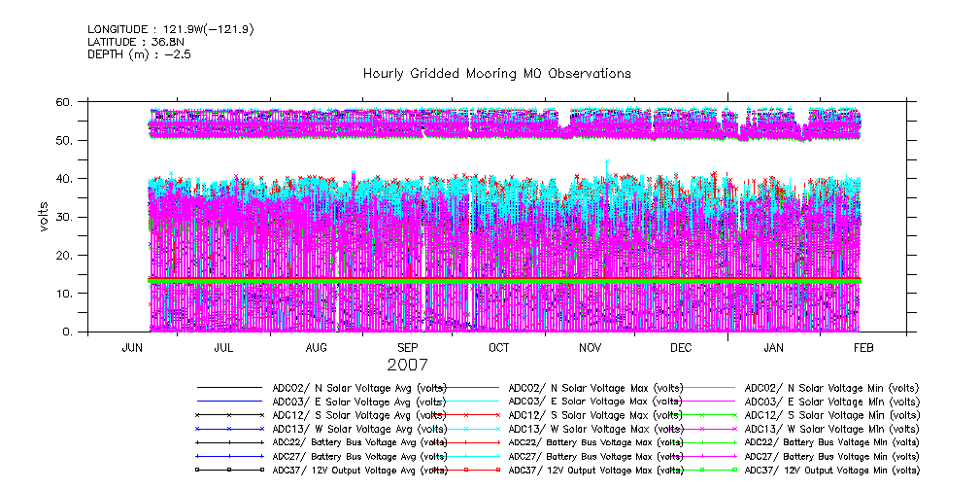Select ADC27 Battery Bus Voltage Avg legend label

coord(360,456)
